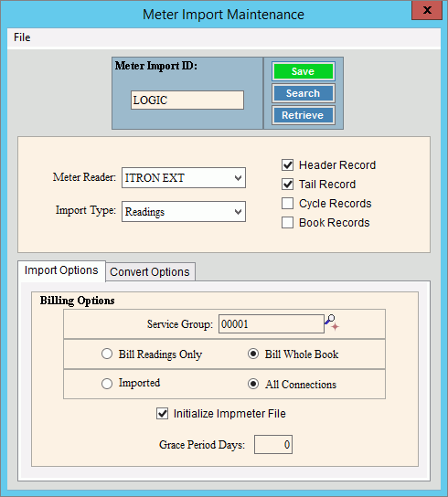Click the green Save button

[x=303, y=71]
